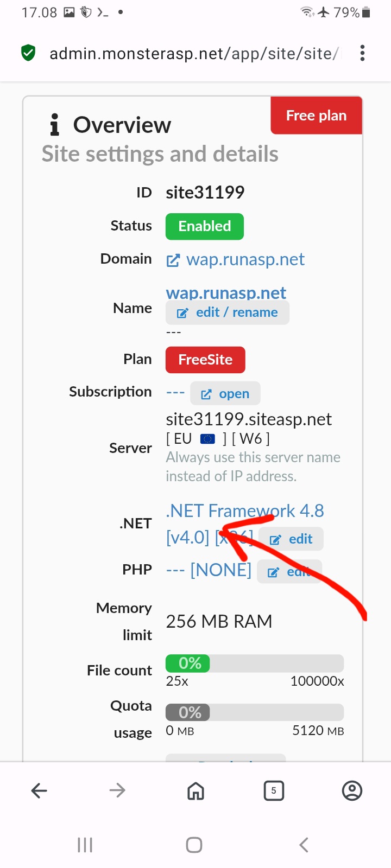Click the File count progress bar

coord(255,663)
